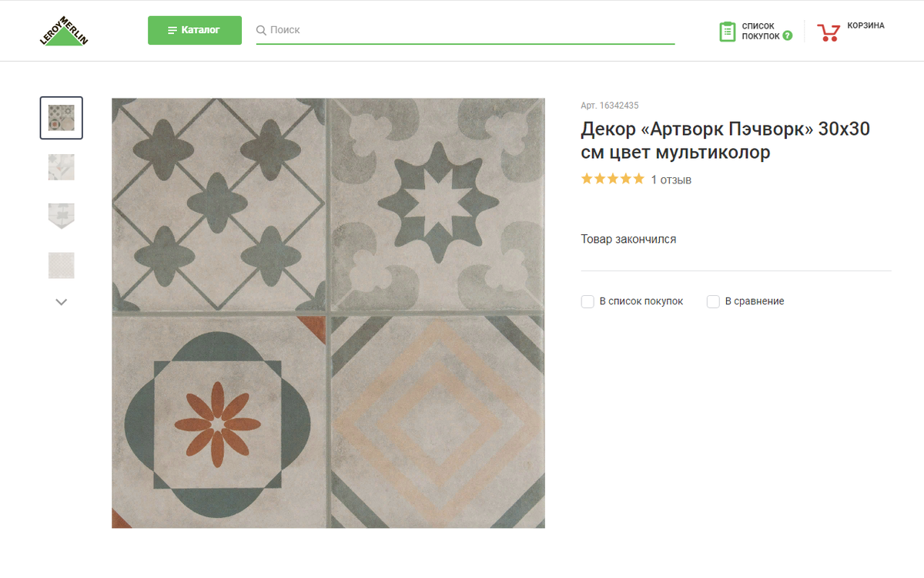Select third product thumbnail
This screenshot has height=578, width=924.
tap(62, 216)
